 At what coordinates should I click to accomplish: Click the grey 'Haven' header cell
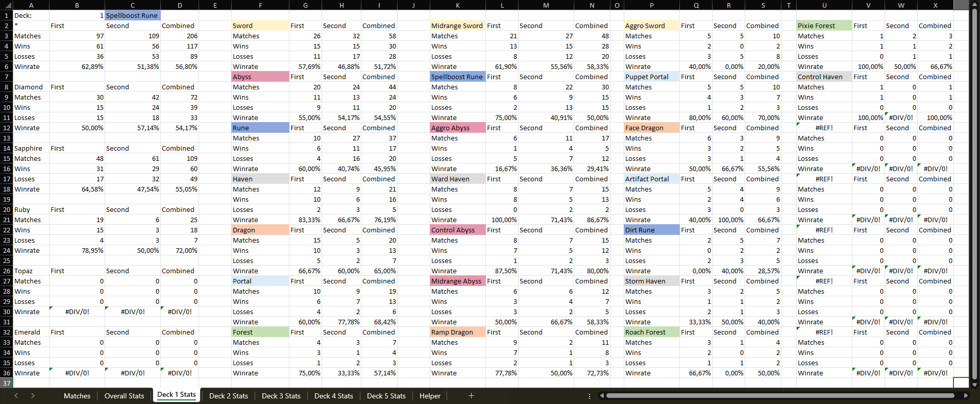[x=260, y=179]
